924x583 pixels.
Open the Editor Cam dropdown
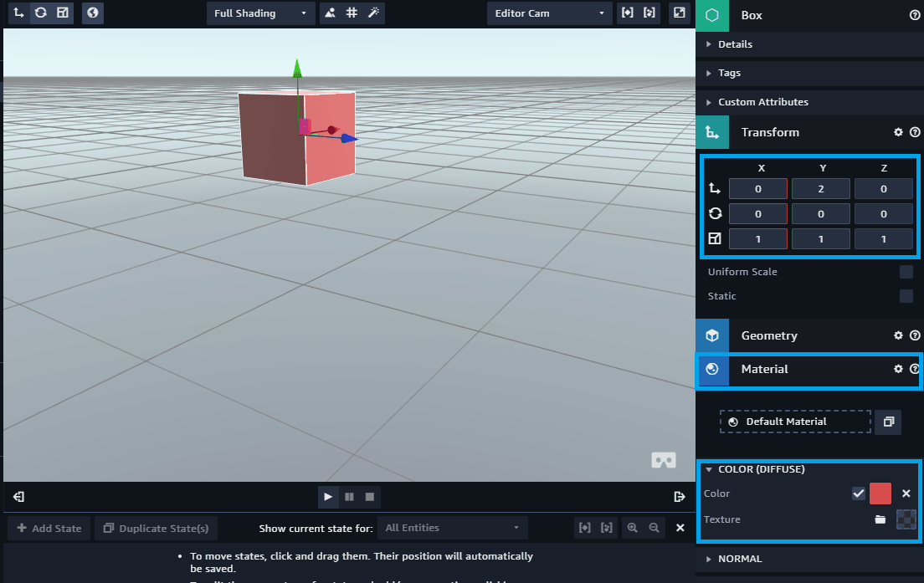coord(549,13)
